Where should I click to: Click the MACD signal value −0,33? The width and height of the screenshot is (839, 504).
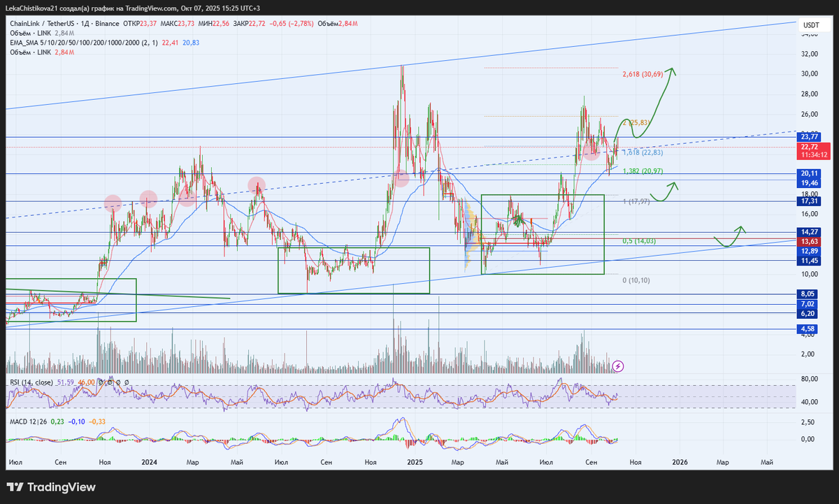pyautogui.click(x=98, y=422)
